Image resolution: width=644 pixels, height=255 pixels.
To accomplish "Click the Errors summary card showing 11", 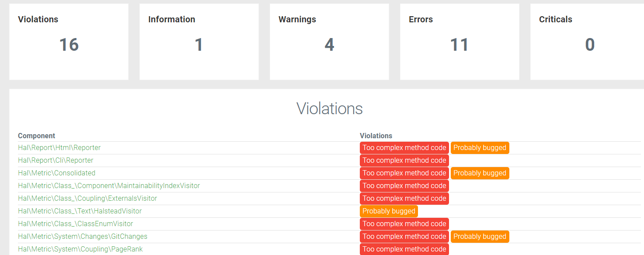I will click(x=460, y=42).
